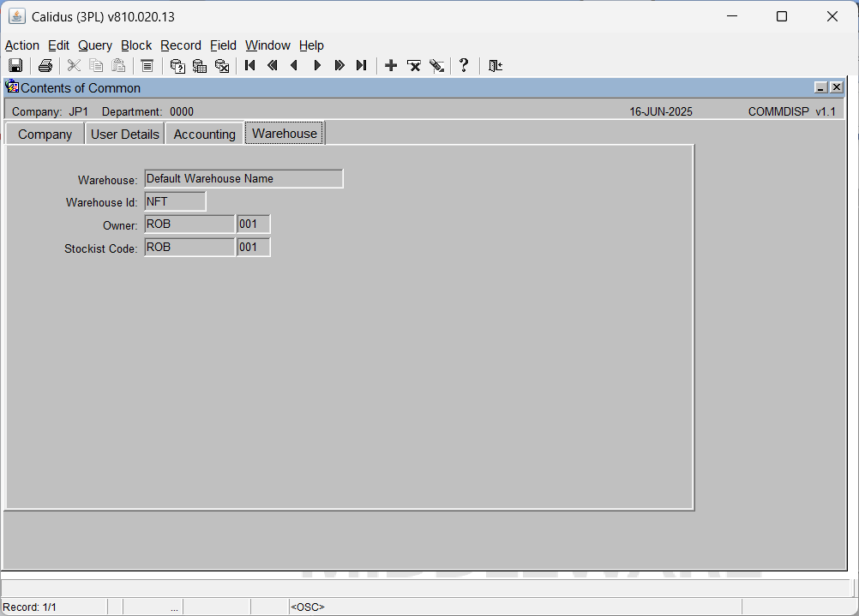
Task: Click the Stockist Code: label
Action: (x=101, y=248)
